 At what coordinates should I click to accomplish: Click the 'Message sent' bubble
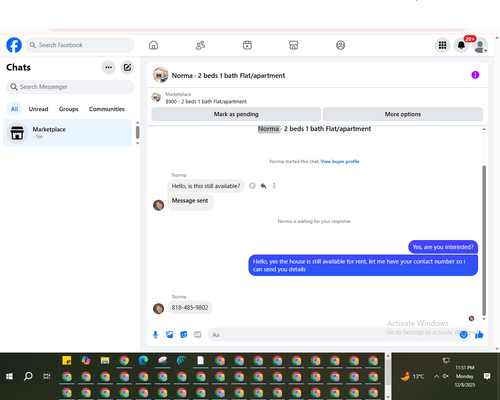click(x=190, y=201)
